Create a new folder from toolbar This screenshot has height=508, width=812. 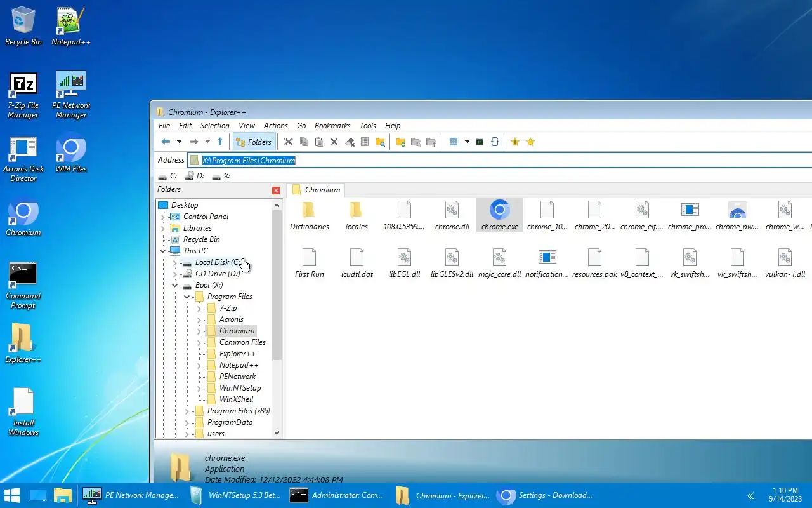pyautogui.click(x=400, y=142)
